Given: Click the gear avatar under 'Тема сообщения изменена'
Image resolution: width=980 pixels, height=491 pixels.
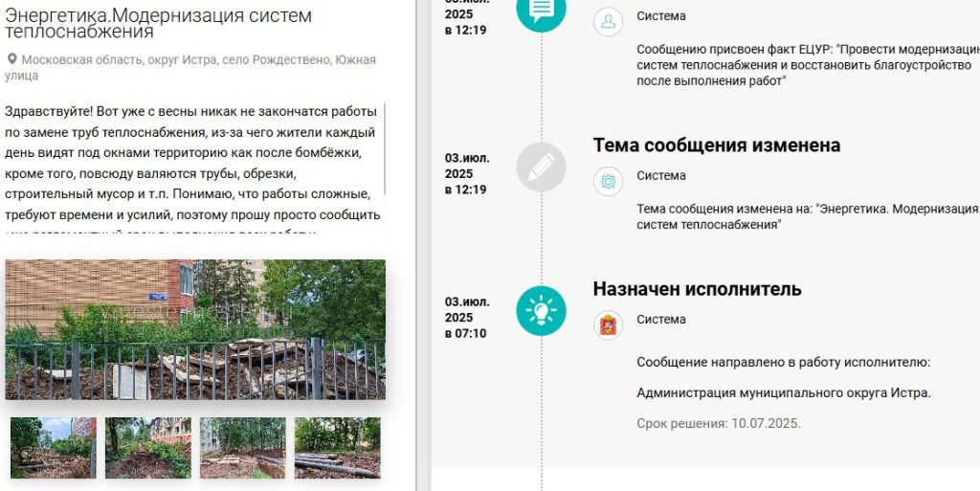Looking at the screenshot, I should click(x=608, y=181).
